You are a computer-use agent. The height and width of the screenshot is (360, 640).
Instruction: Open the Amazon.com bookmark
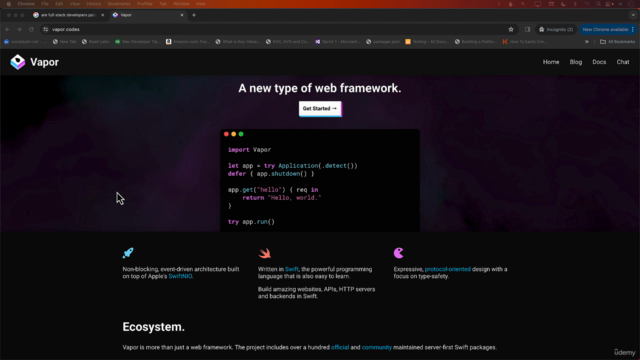pyautogui.click(x=188, y=42)
